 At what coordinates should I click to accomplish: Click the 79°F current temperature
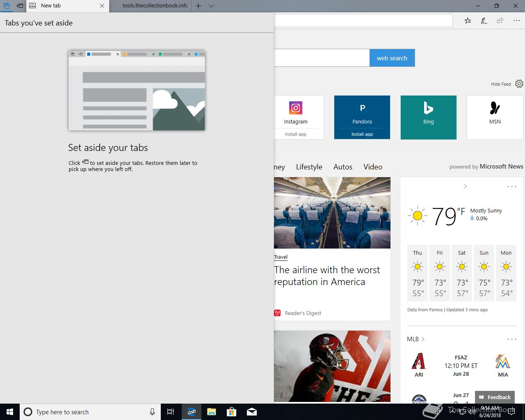point(448,216)
